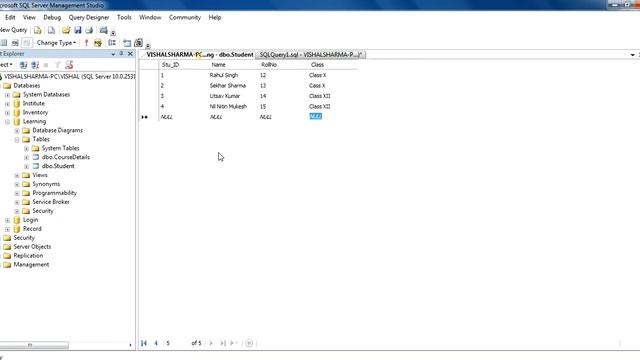The width and height of the screenshot is (640, 360).
Task: Click the RollNo column header
Action: pos(282,65)
